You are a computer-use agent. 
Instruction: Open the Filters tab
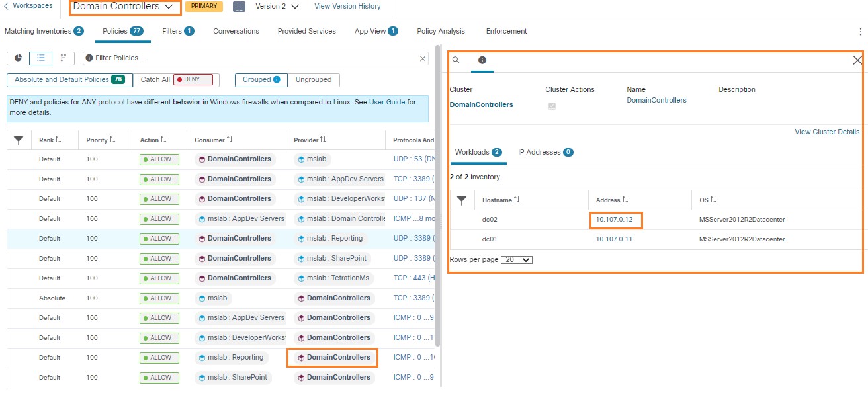178,31
